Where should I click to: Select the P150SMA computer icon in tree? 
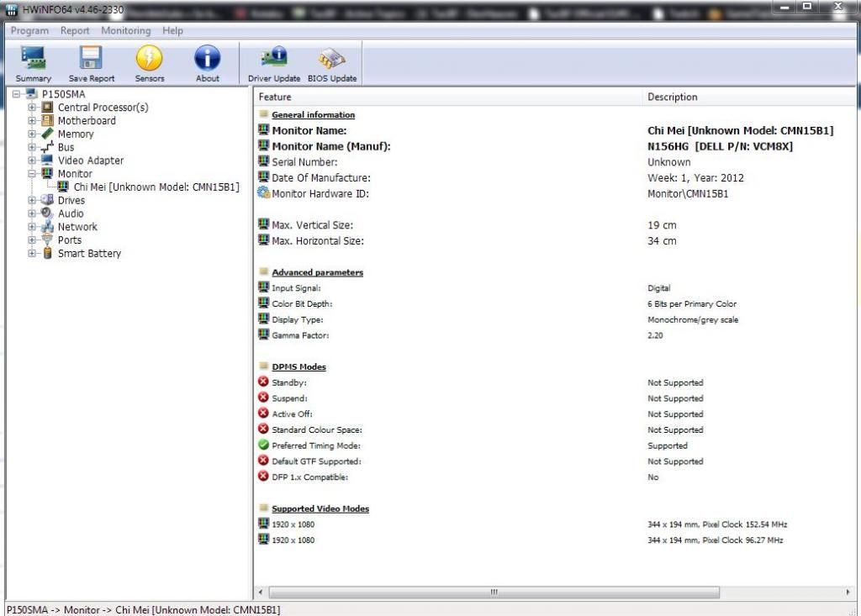[32, 94]
